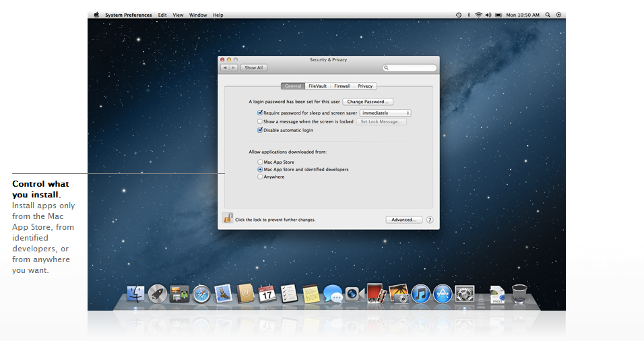Screen dimensions: 644x341
Task: Open the Wi-Fi status menu
Action: click(478, 15)
